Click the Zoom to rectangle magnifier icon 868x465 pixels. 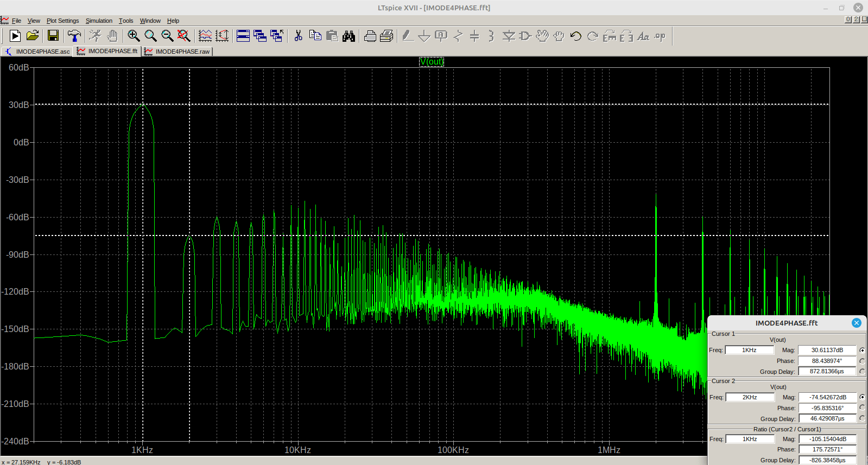[x=150, y=36]
